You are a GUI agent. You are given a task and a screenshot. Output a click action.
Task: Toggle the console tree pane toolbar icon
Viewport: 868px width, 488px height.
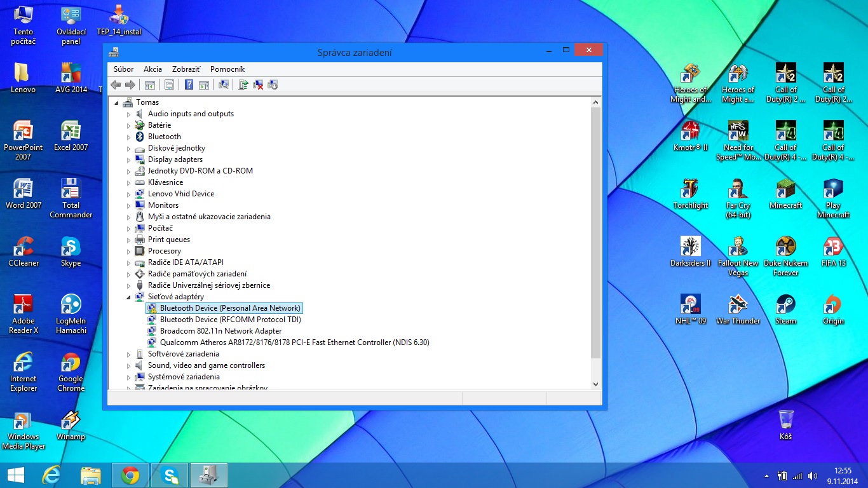[x=150, y=85]
